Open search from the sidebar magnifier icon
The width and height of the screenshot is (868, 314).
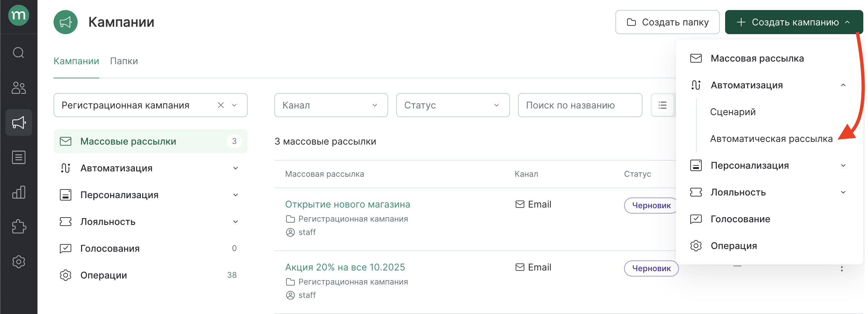(x=18, y=53)
